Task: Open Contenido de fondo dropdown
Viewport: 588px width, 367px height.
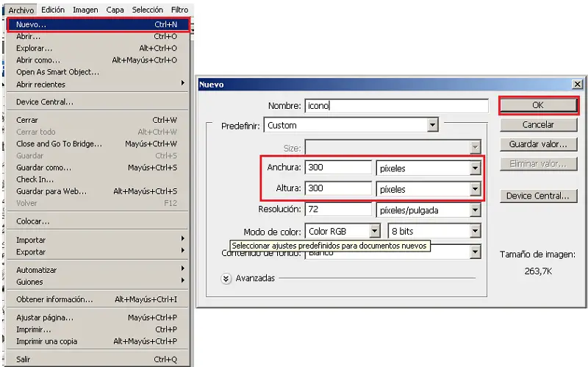Action: coord(475,252)
